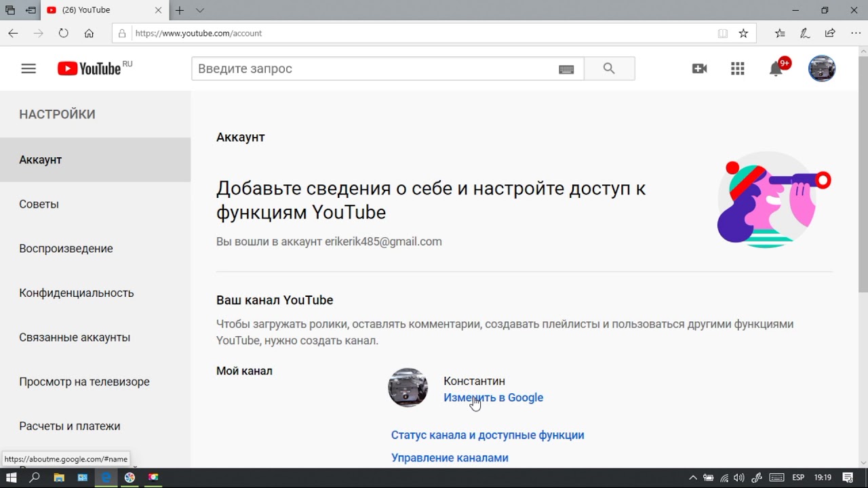868x488 pixels.
Task: Click the Ваш канал YouTube heading
Action: (x=275, y=300)
